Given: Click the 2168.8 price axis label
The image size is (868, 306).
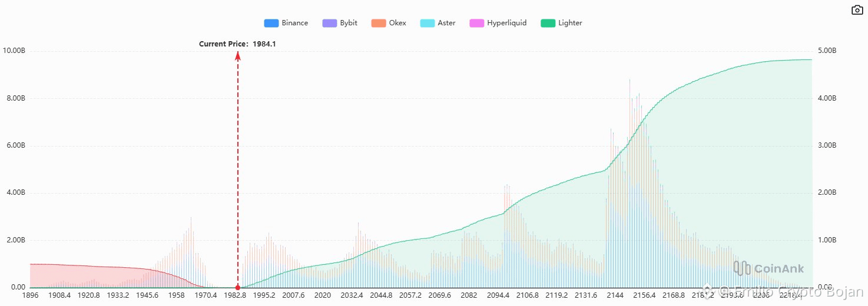Looking at the screenshot, I should click(x=674, y=295).
